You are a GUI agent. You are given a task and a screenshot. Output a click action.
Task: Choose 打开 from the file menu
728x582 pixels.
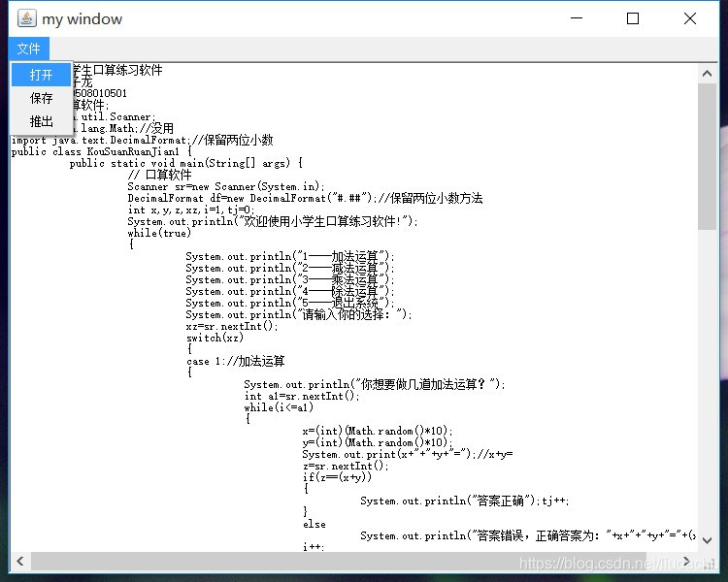click(x=42, y=75)
